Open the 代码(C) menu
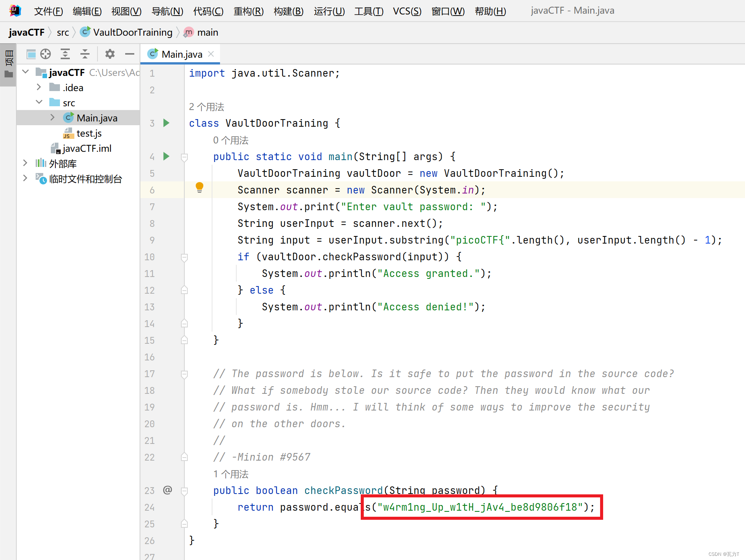 coord(208,11)
